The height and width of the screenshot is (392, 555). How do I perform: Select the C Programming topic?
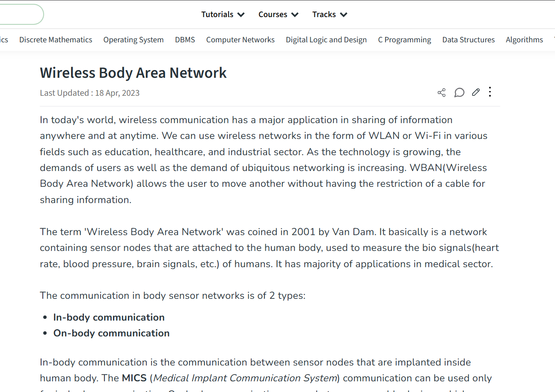coord(404,40)
